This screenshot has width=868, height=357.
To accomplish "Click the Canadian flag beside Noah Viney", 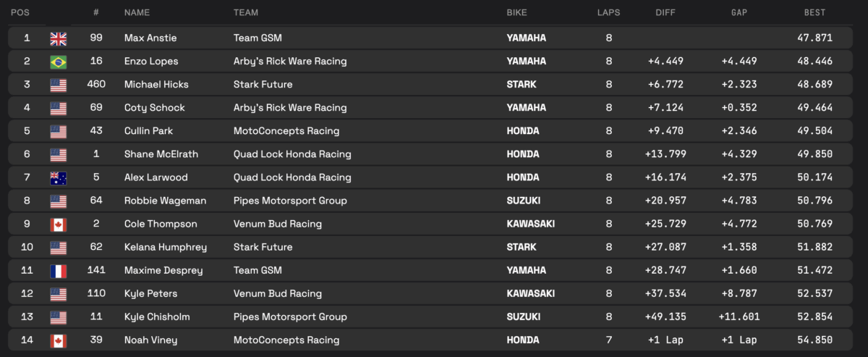I will (58, 340).
